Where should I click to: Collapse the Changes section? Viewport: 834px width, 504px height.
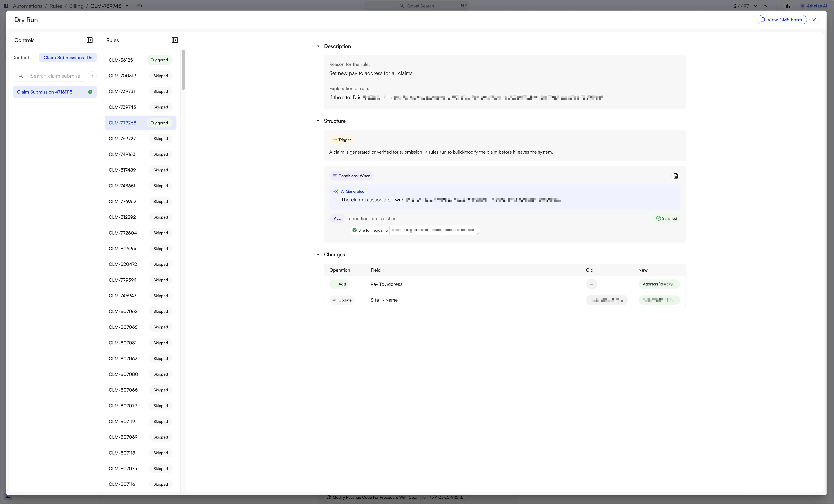tap(318, 255)
